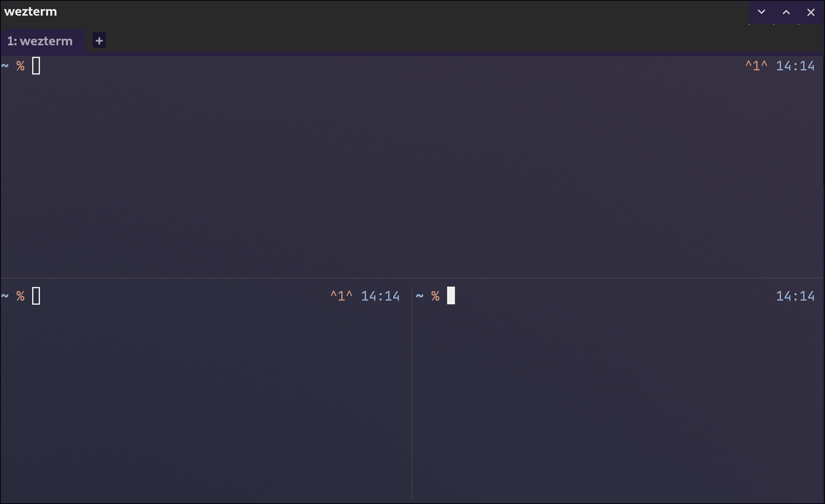Focus the active bottom-right pane by clicking its prompt
Viewport: 825px width, 504px height.
pyautogui.click(x=435, y=296)
